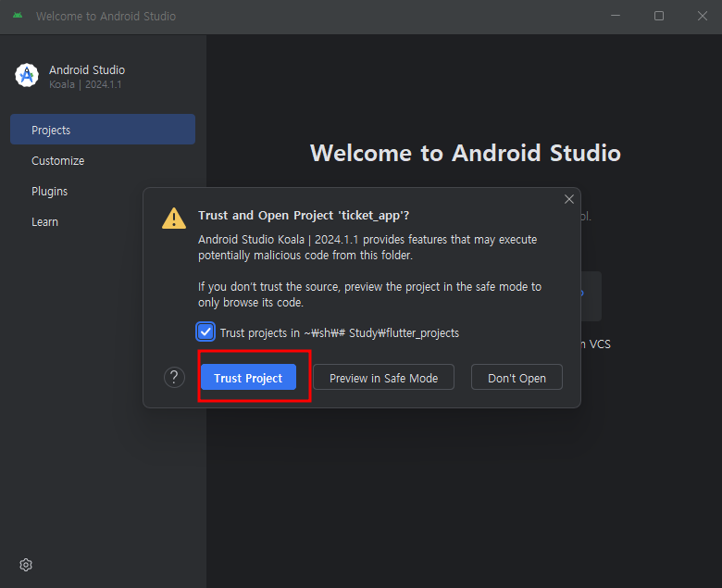Viewport: 722px width, 588px height.
Task: Uncheck Trust projects in folder checkbox
Action: pyautogui.click(x=205, y=332)
